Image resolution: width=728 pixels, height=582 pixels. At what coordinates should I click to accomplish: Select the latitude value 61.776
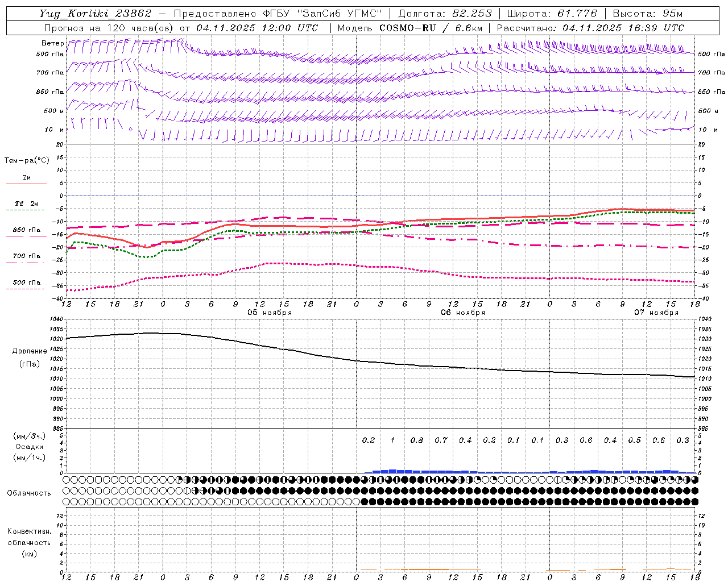coord(577,14)
